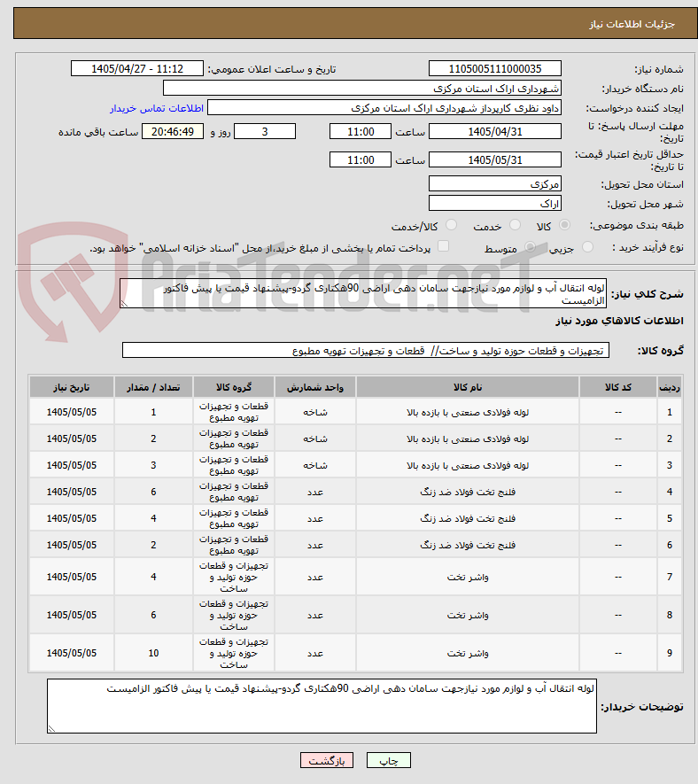698x784 pixels.
Task: Click the چاپ (print) button
Action: [x=389, y=760]
